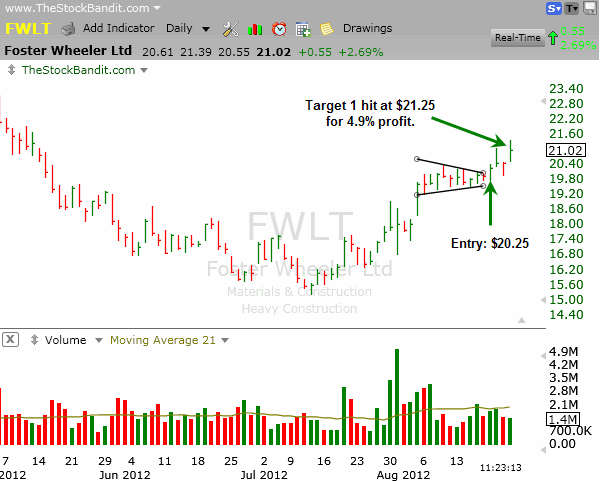The image size is (600, 481).
Task: Click the calendar grid with plus icon
Action: tap(303, 29)
